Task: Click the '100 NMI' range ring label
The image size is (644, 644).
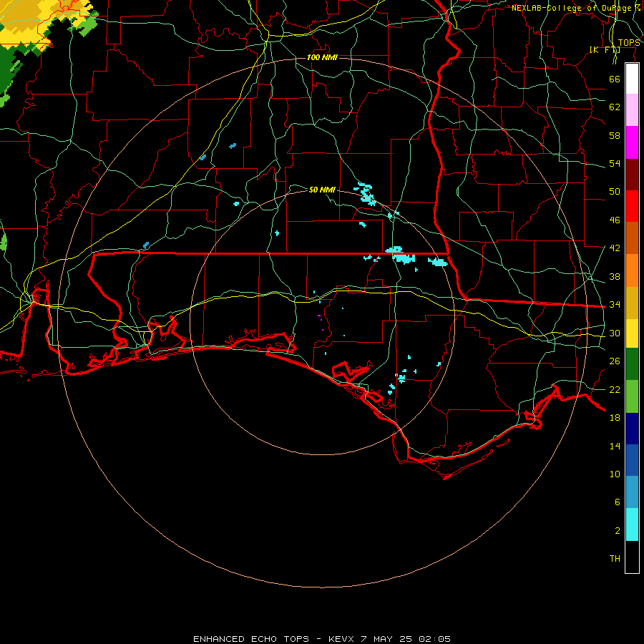Action: point(322,57)
